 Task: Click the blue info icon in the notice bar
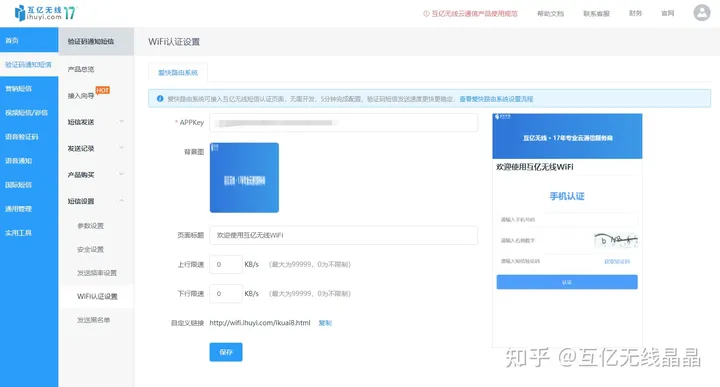coord(160,99)
